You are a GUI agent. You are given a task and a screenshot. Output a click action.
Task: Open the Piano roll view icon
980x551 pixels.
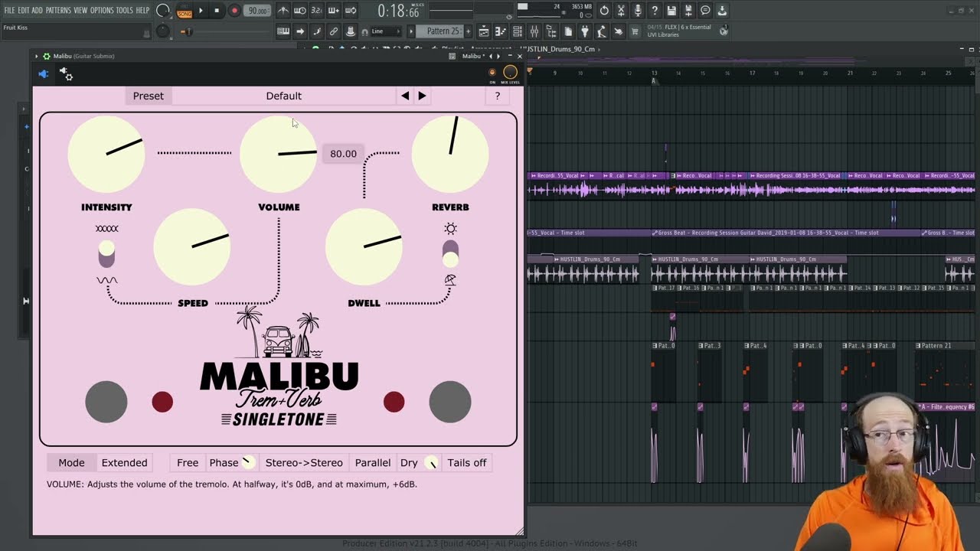tap(501, 31)
